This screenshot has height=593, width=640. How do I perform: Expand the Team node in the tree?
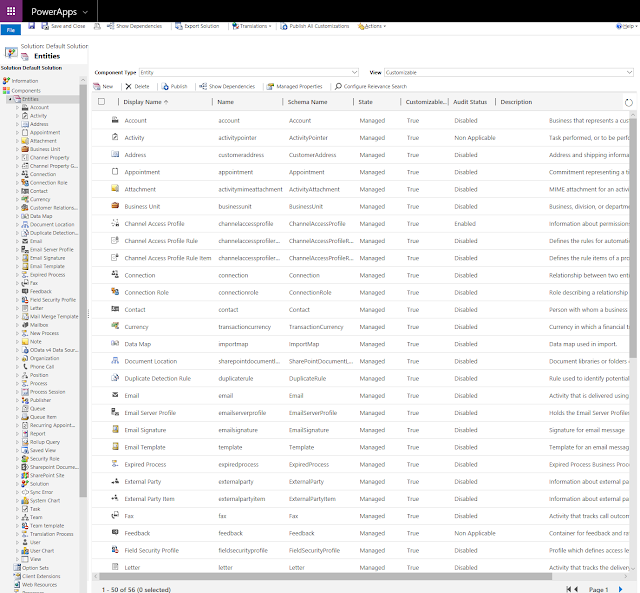18,517
